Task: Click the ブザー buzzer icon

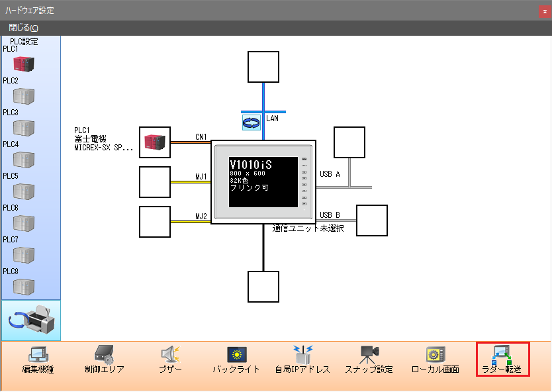Action: (x=171, y=360)
